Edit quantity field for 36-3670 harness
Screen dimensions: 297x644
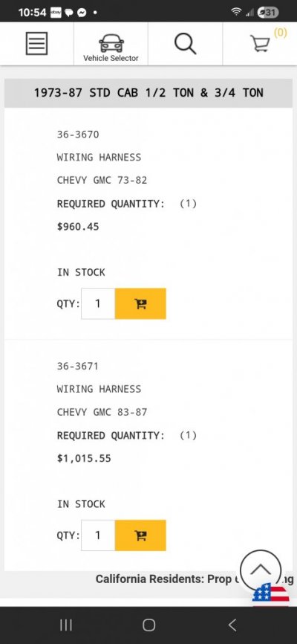(97, 303)
